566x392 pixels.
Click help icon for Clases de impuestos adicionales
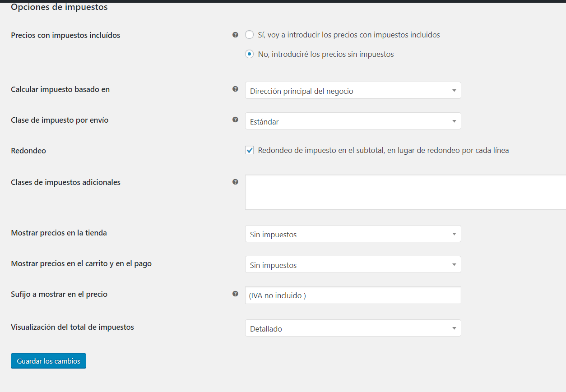click(x=235, y=182)
